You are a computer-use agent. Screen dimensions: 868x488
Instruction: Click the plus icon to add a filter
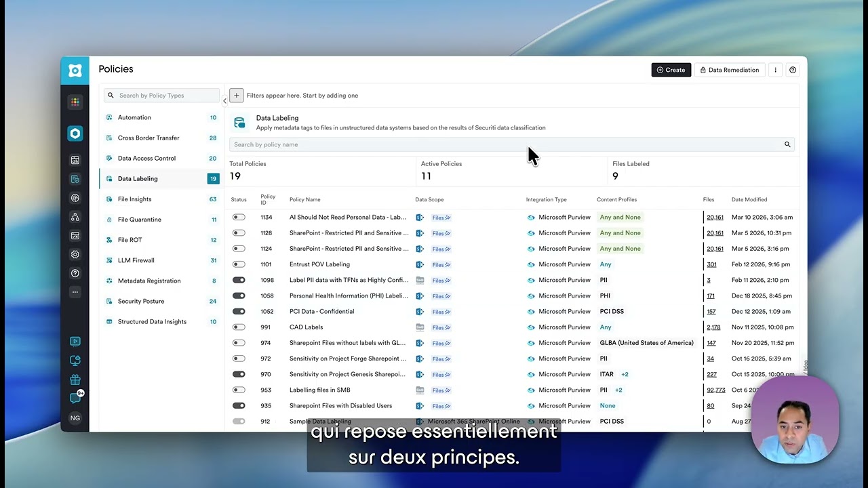[x=236, y=96]
